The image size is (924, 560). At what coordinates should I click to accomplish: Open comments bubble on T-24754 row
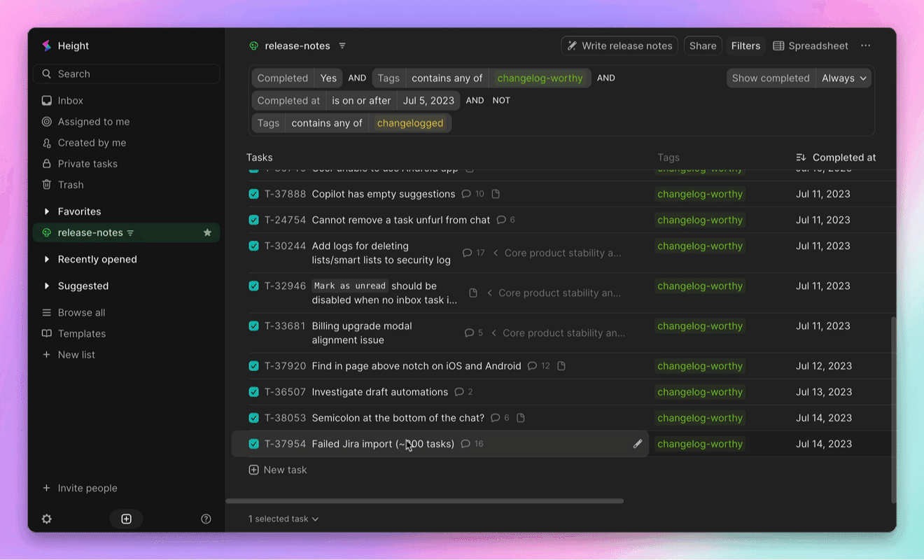click(x=505, y=220)
